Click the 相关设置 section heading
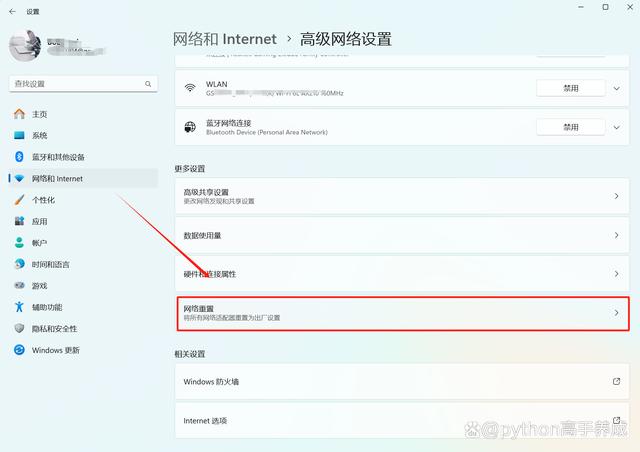The width and height of the screenshot is (640, 452). pyautogui.click(x=190, y=354)
